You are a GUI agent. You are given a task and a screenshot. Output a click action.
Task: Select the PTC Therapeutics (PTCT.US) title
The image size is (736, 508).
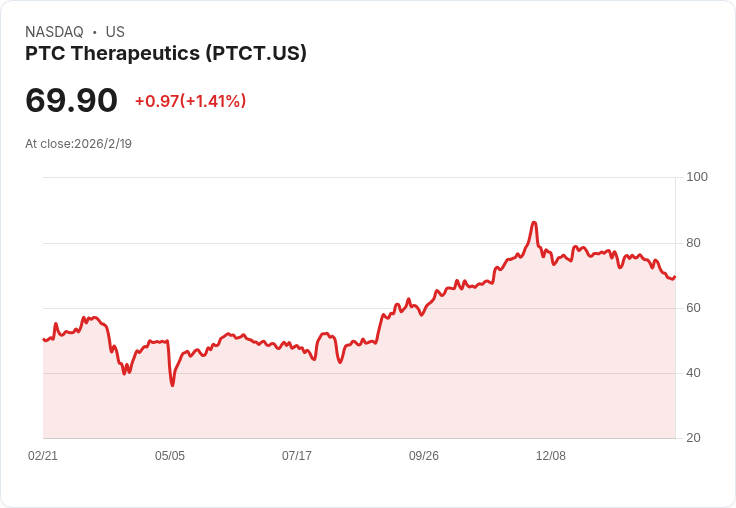(166, 54)
